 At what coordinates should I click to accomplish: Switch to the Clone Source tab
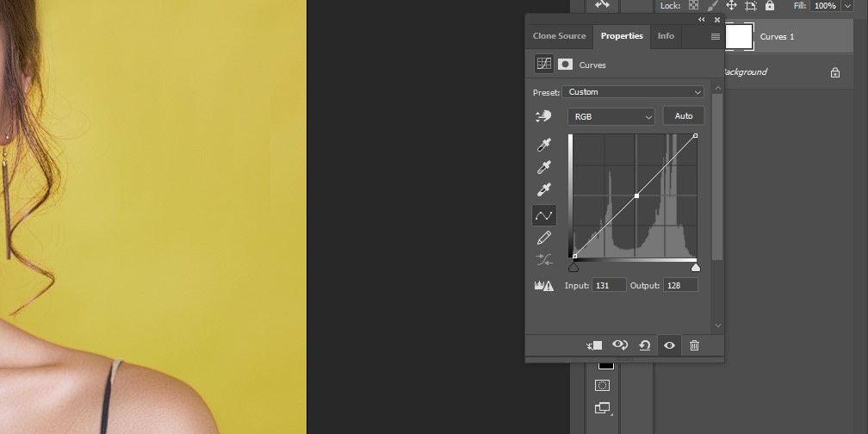tap(559, 36)
